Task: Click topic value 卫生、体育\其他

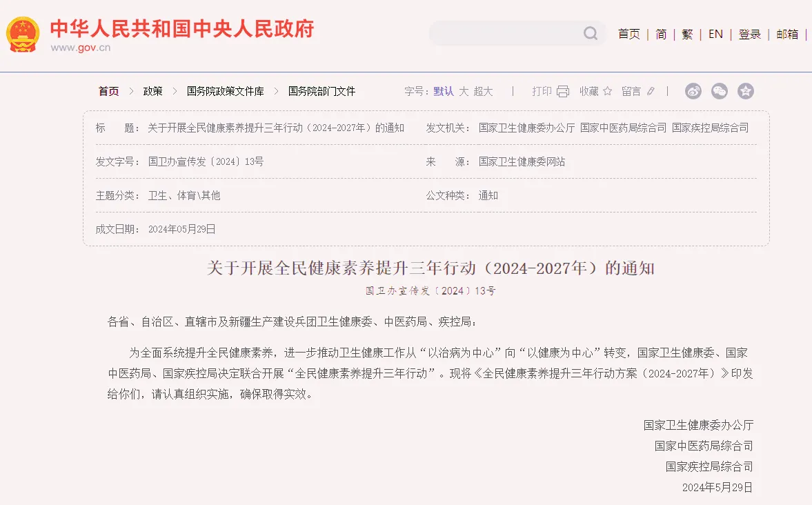Action: click(184, 195)
